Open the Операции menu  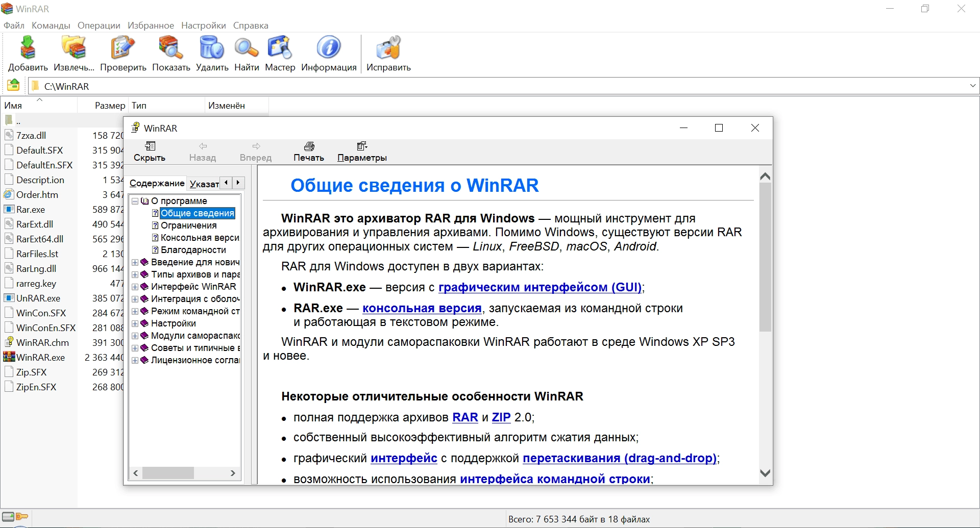(99, 25)
